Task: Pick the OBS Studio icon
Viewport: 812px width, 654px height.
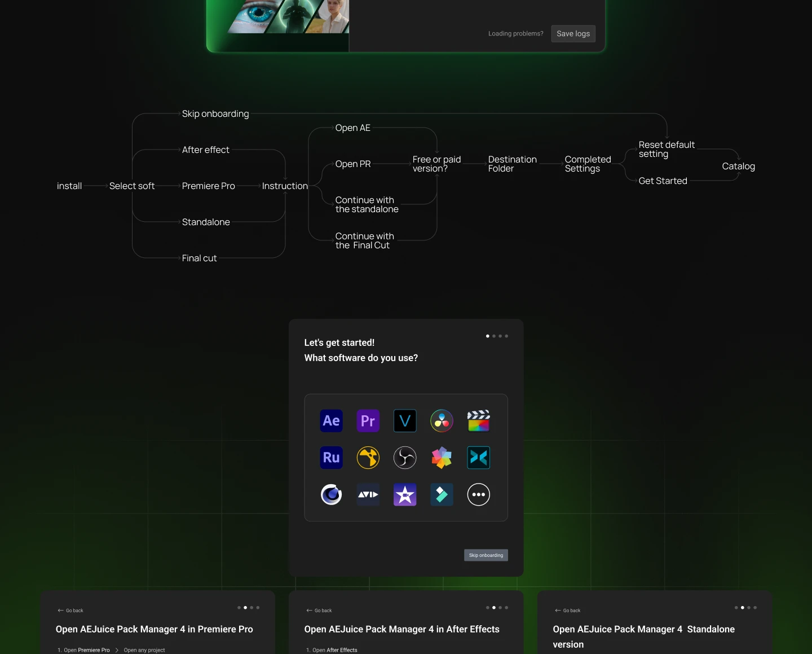Action: [x=405, y=458]
